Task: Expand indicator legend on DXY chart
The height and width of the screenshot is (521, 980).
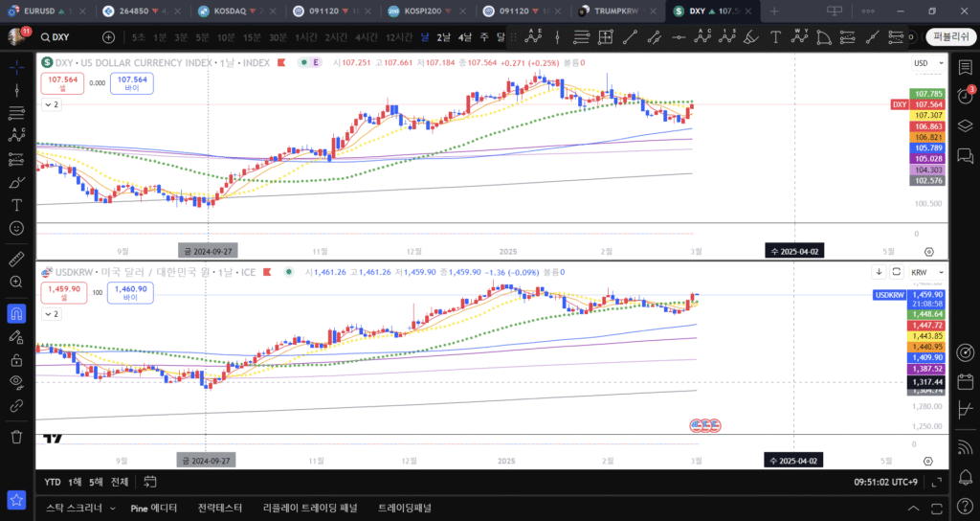Action: (x=52, y=104)
